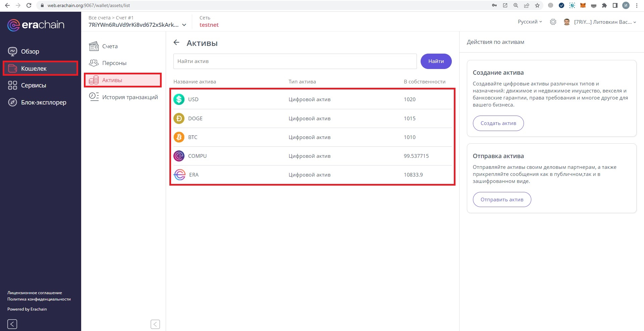The width and height of the screenshot is (644, 331).
Task: Click the USD dollar asset icon
Action: [179, 100]
